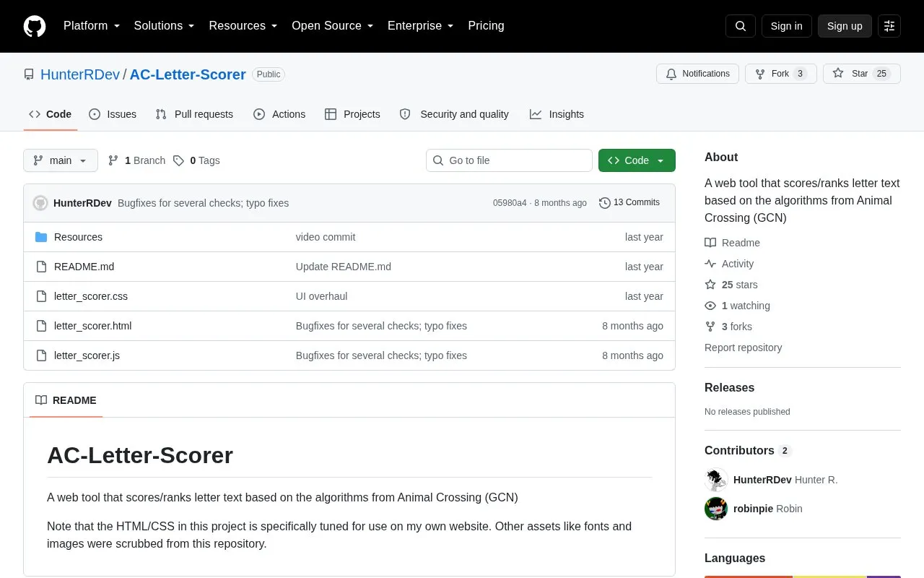The width and height of the screenshot is (924, 578).
Task: Click the letter_scorer.js file icon
Action: point(41,355)
